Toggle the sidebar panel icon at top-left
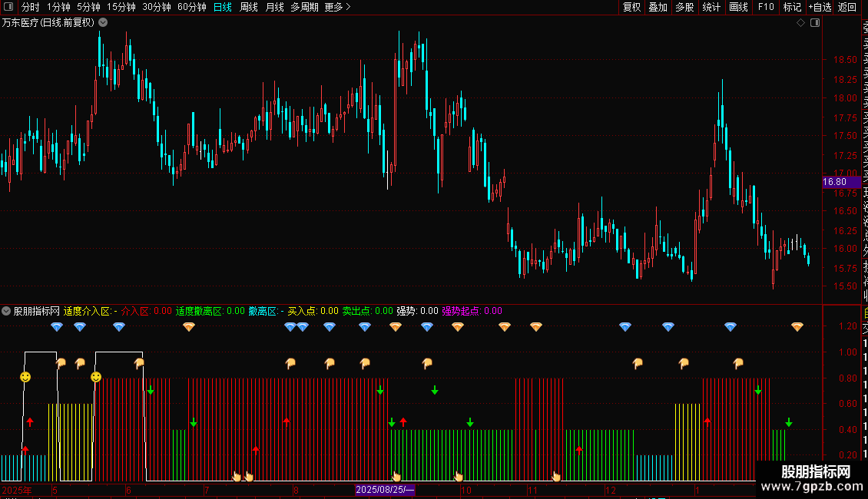This screenshot has height=499, width=868. tap(8, 7)
